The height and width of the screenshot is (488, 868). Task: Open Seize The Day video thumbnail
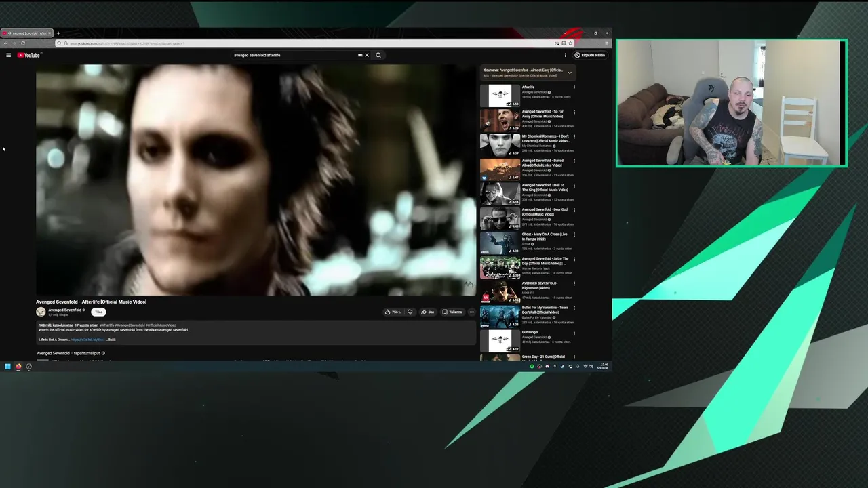point(500,268)
